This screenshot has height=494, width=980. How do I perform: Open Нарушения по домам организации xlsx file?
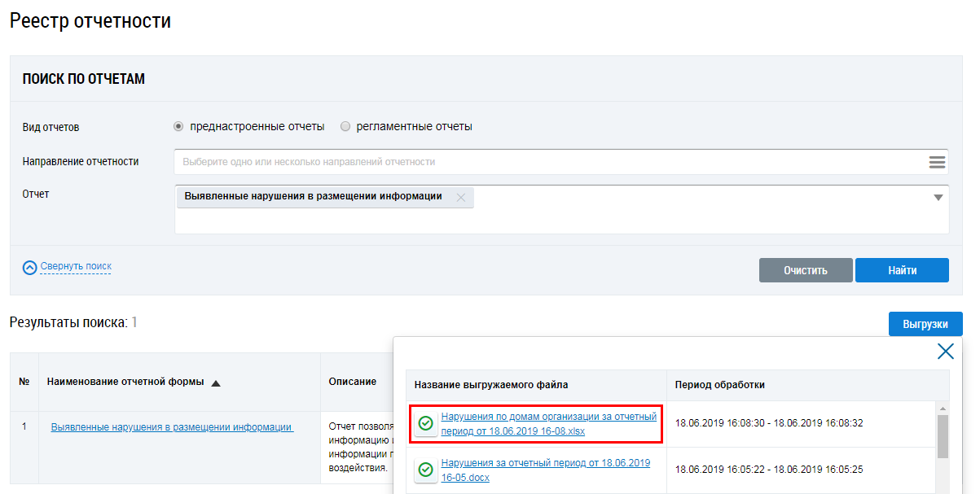click(x=548, y=423)
